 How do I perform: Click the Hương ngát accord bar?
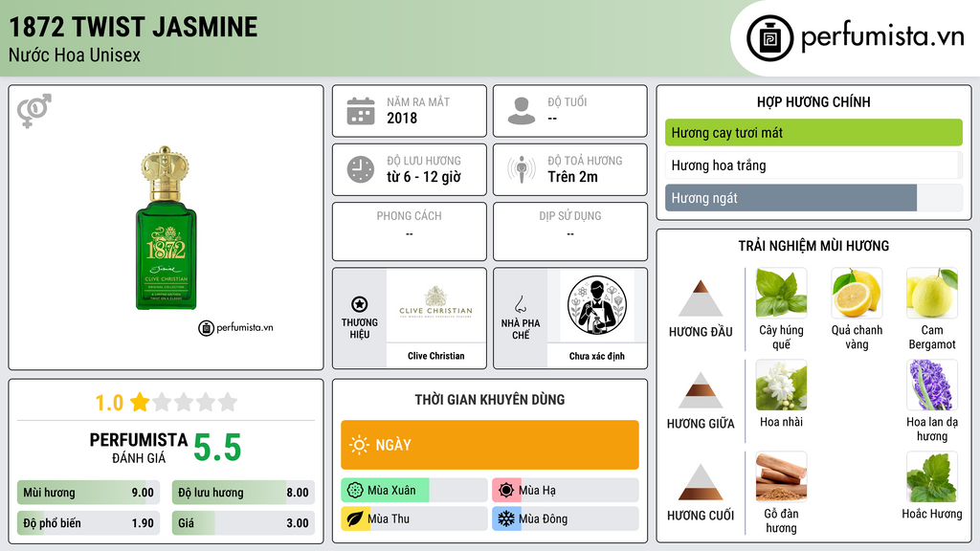(x=813, y=198)
